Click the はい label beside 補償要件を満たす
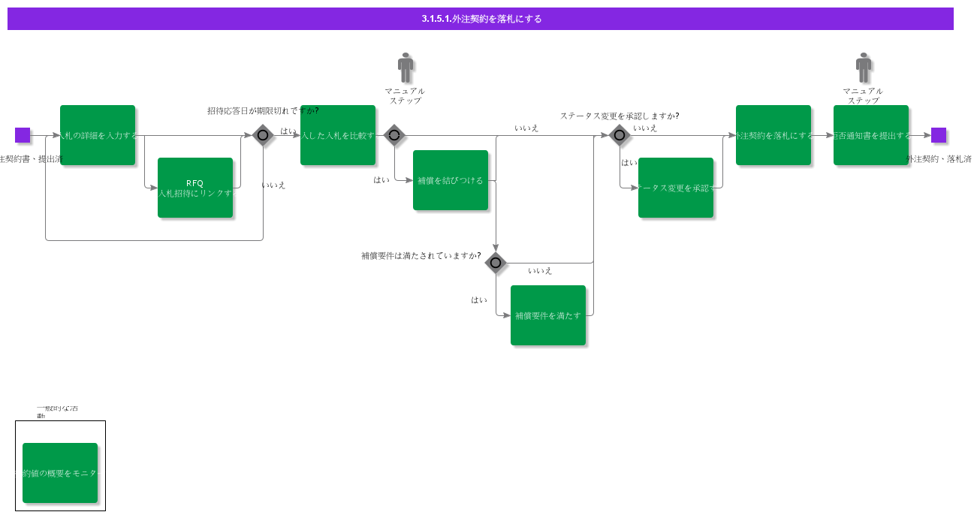The image size is (980, 518). point(479,300)
